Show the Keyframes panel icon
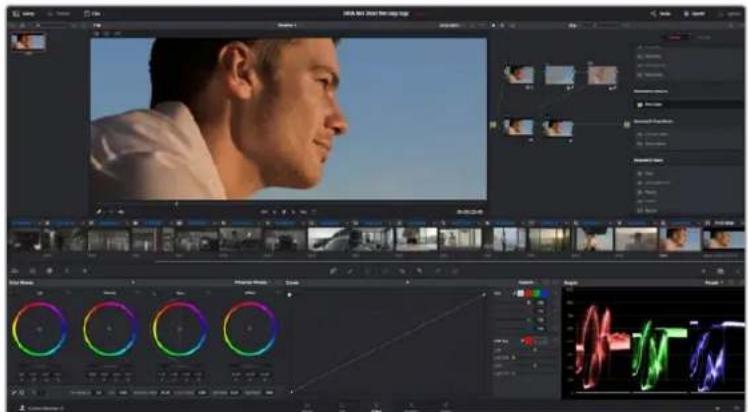This screenshot has height=412, width=748. tap(703, 271)
